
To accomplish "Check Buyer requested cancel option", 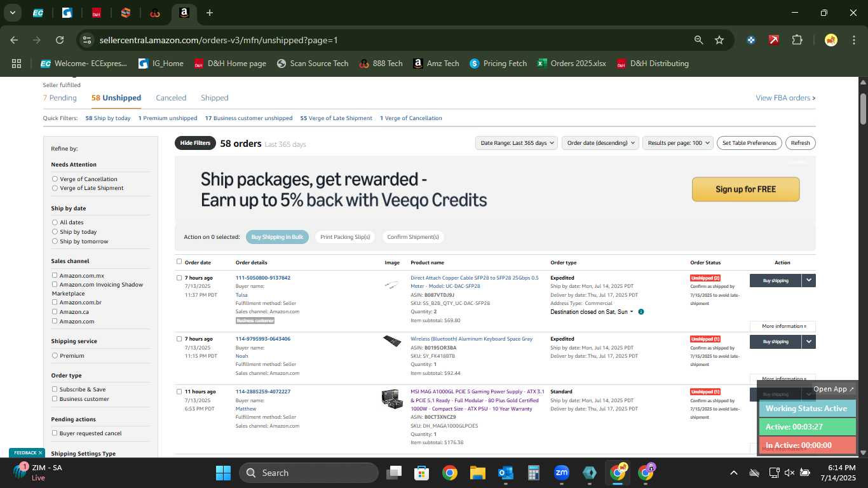I will point(55,433).
